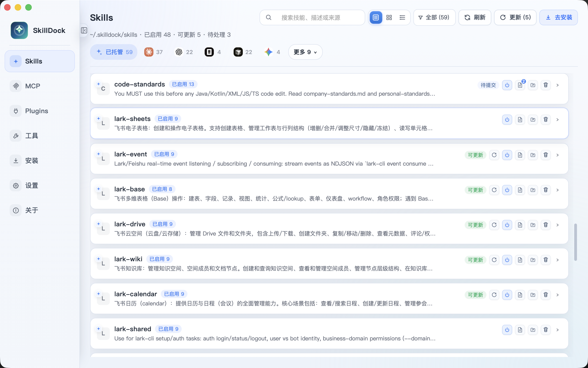Viewport: 588px width, 368px height.
Task: Click the 刷新 refresh button
Action: point(475,17)
